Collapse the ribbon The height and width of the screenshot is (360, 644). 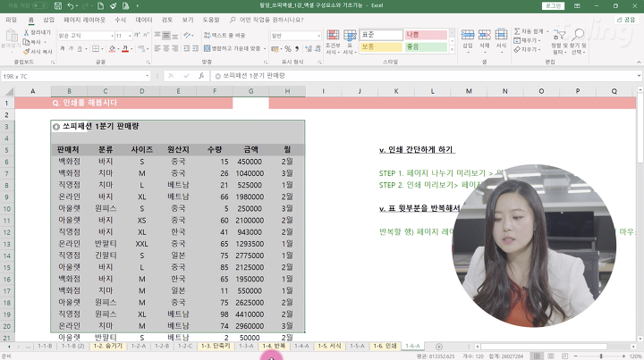click(x=639, y=62)
